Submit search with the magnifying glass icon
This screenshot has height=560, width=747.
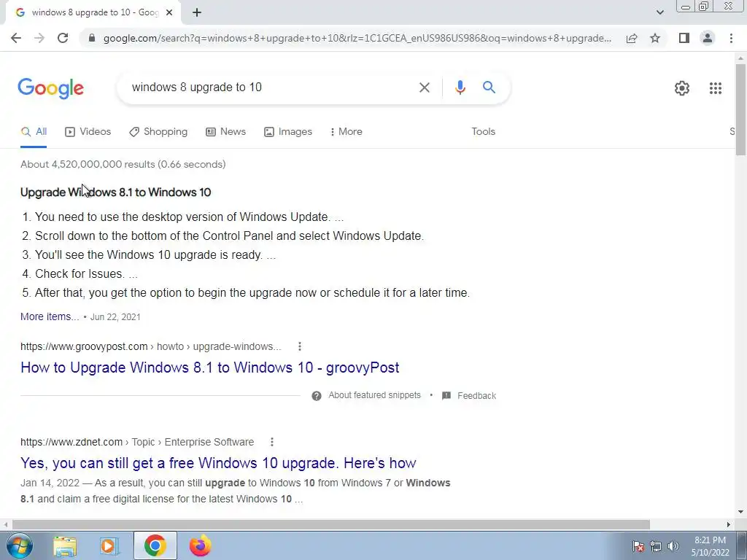point(489,87)
